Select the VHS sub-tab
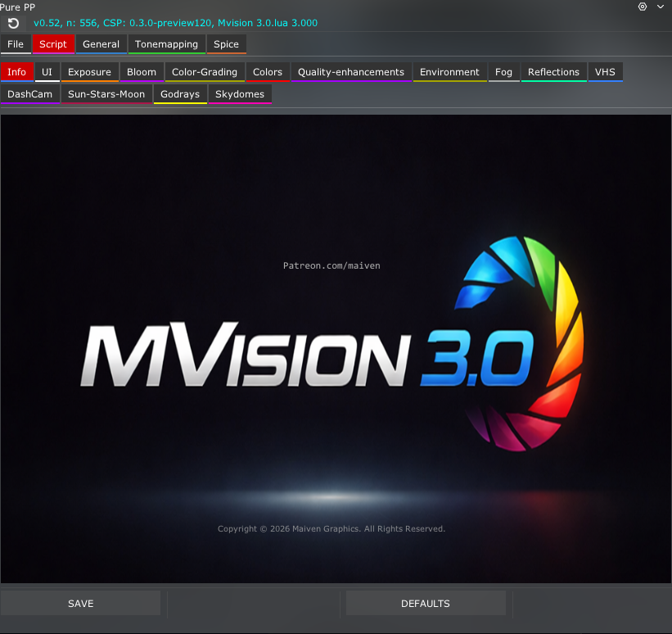Screen dimensions: 672x634 pos(605,72)
